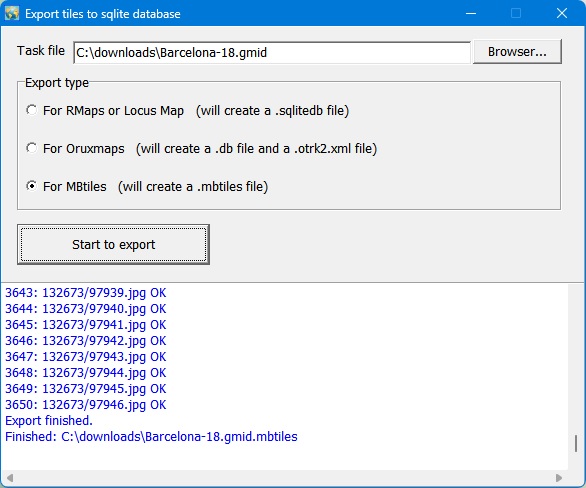
Task: Select the For MBtiles radio button
Action: [32, 186]
